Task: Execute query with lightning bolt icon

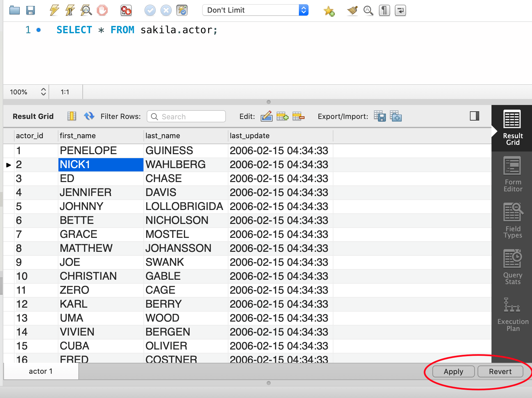Action: pos(54,10)
